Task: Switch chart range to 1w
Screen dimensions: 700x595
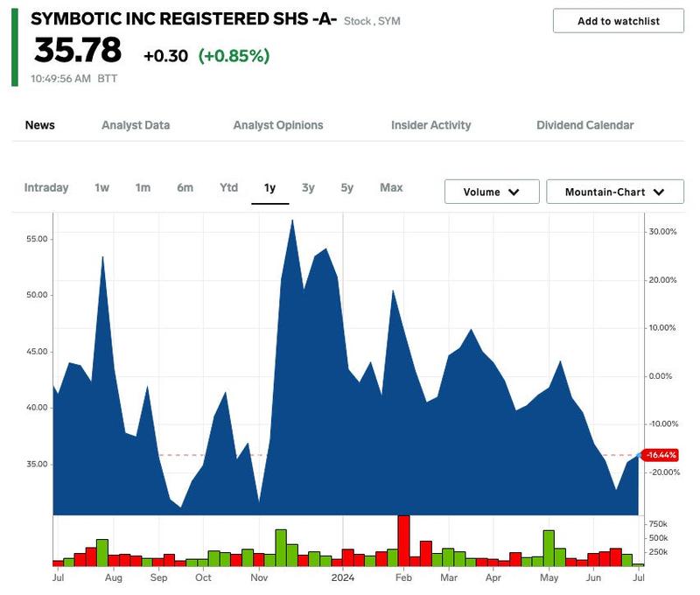Action: tap(101, 187)
